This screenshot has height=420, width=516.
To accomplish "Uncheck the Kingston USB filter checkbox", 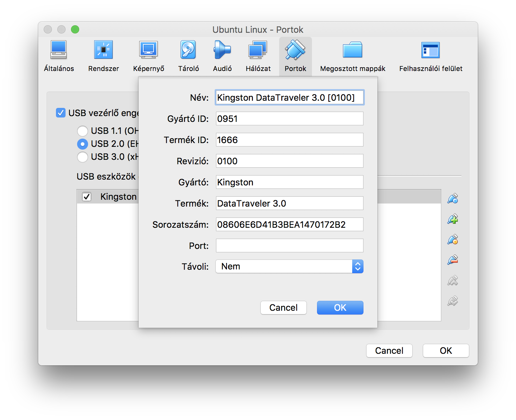I will (x=87, y=197).
